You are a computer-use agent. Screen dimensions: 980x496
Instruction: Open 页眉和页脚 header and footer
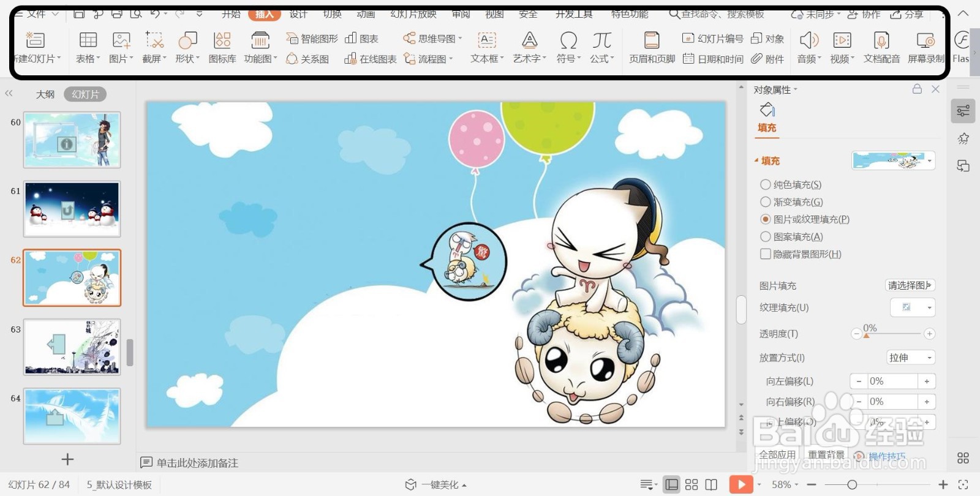652,47
